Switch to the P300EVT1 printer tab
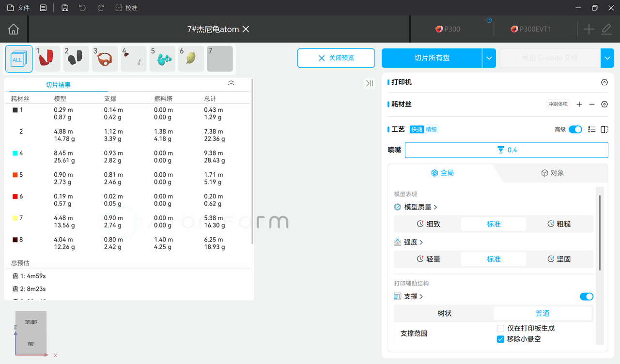The image size is (620, 364). click(x=531, y=29)
